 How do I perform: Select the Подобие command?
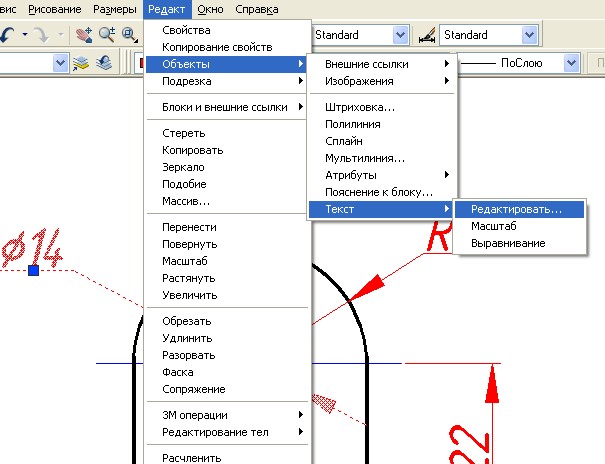click(x=228, y=184)
